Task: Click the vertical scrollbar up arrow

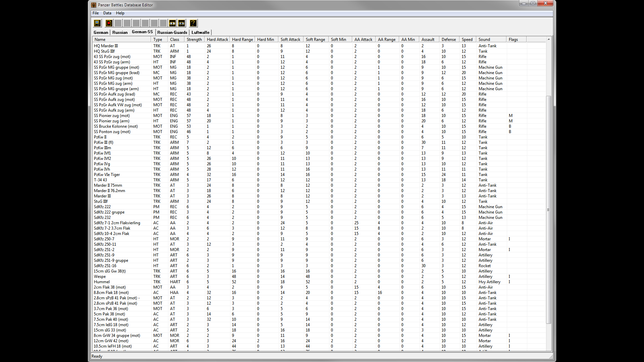Action: click(549, 40)
